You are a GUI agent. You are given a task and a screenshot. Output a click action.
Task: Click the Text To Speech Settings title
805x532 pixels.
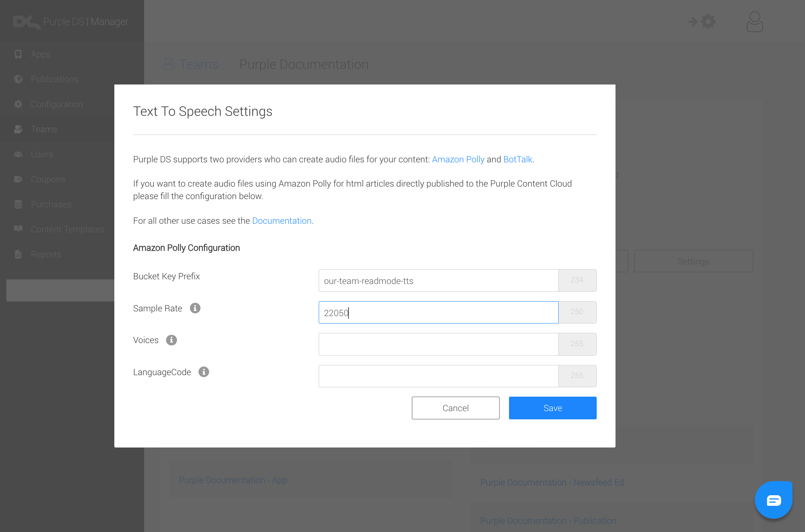point(202,111)
